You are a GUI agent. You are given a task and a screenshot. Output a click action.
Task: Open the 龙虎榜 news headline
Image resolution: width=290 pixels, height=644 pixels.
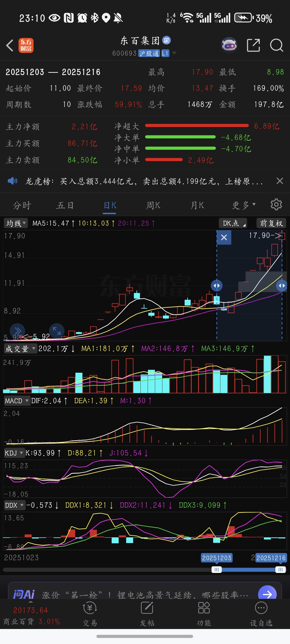coord(144,181)
